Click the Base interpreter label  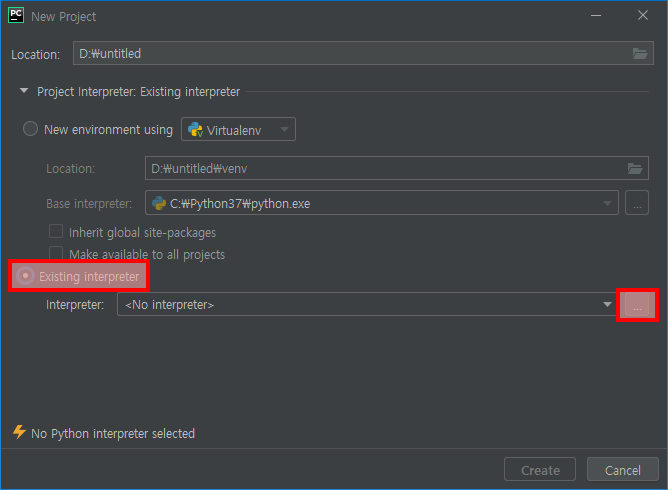(89, 204)
